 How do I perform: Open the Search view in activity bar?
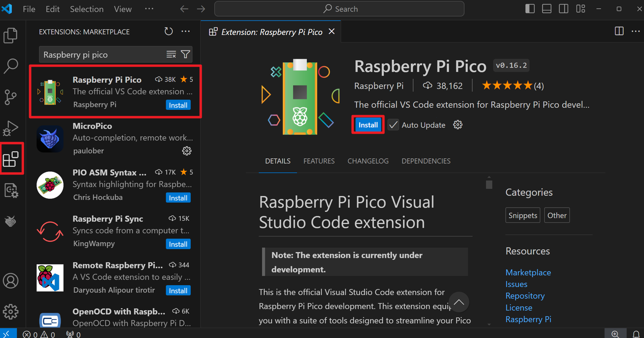[x=11, y=66]
